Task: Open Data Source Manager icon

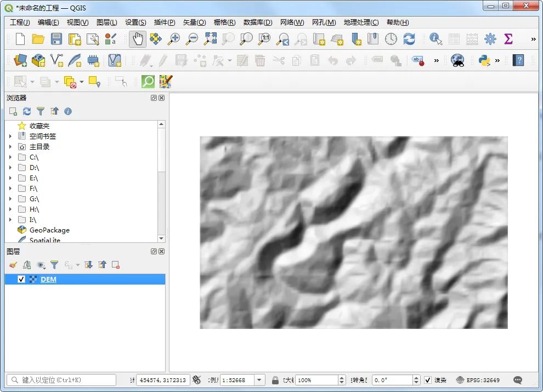Action: tap(20, 60)
